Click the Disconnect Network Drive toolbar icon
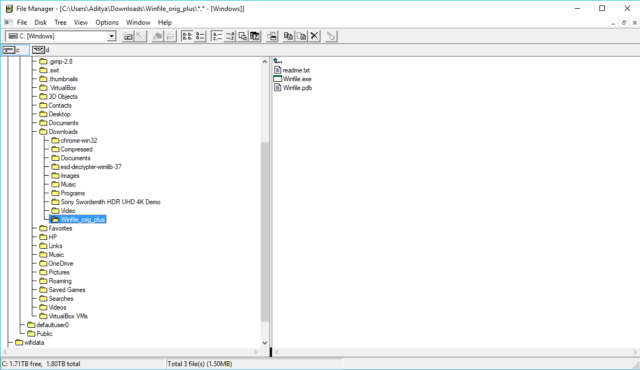Viewport: 640px width, 370px height. [140, 36]
